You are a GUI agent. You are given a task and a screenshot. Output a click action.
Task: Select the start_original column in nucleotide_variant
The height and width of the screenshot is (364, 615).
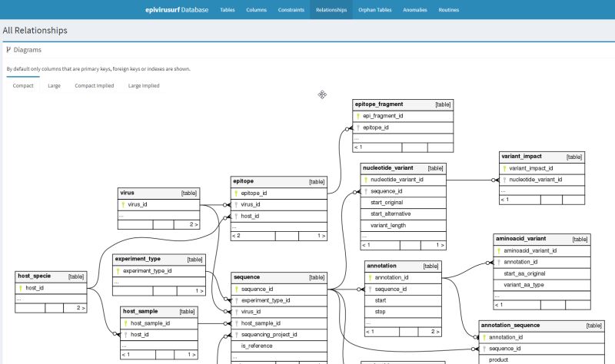coord(403,203)
